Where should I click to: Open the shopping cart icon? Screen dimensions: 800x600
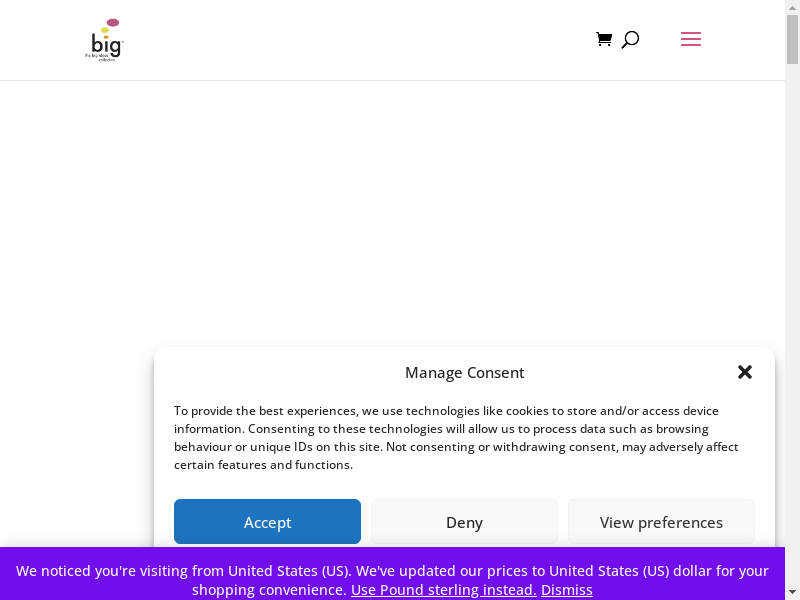pyautogui.click(x=603, y=39)
